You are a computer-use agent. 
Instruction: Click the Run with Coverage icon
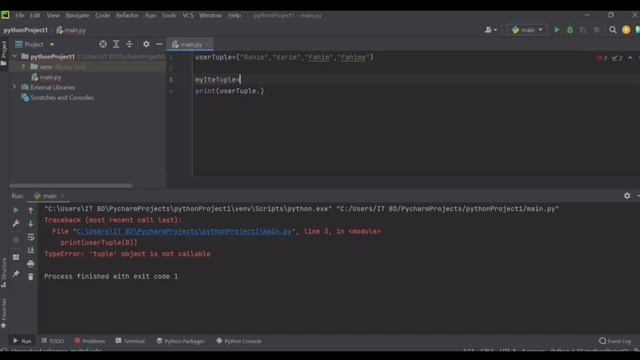coord(583,30)
